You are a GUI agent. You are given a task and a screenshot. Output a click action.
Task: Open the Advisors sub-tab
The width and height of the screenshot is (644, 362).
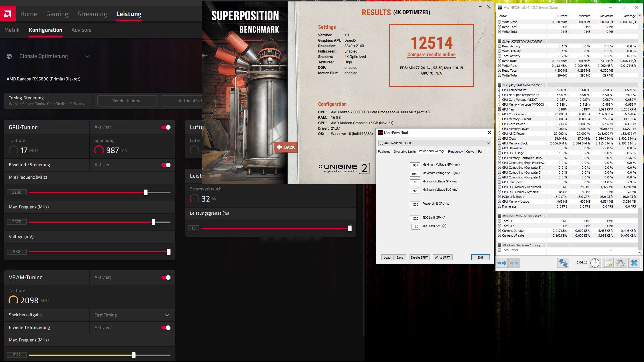[x=81, y=30]
